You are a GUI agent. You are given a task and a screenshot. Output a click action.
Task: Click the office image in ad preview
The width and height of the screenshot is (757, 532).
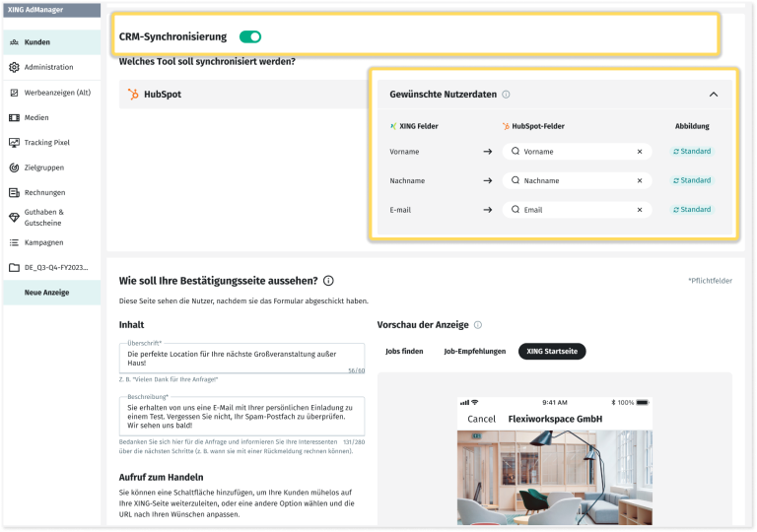coord(555,478)
